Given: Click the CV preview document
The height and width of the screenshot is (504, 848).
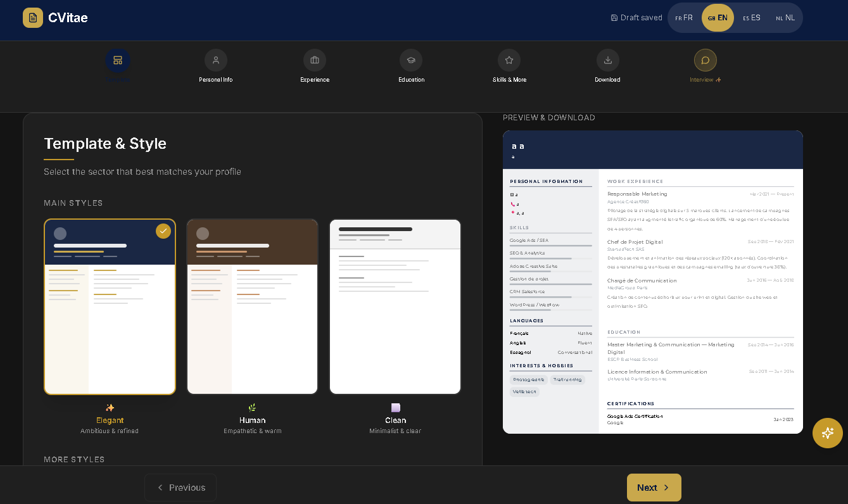Looking at the screenshot, I should [653, 282].
